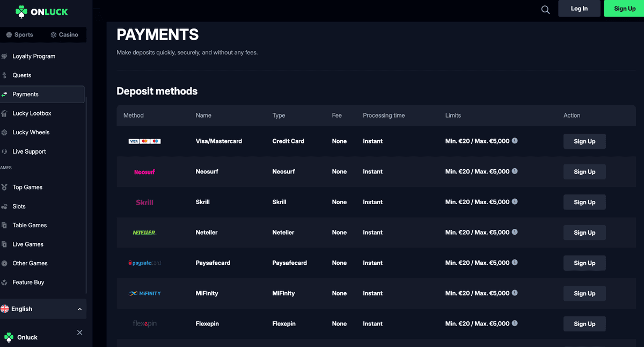Open Table Games from the games list
The width and height of the screenshot is (644, 347).
(x=30, y=225)
